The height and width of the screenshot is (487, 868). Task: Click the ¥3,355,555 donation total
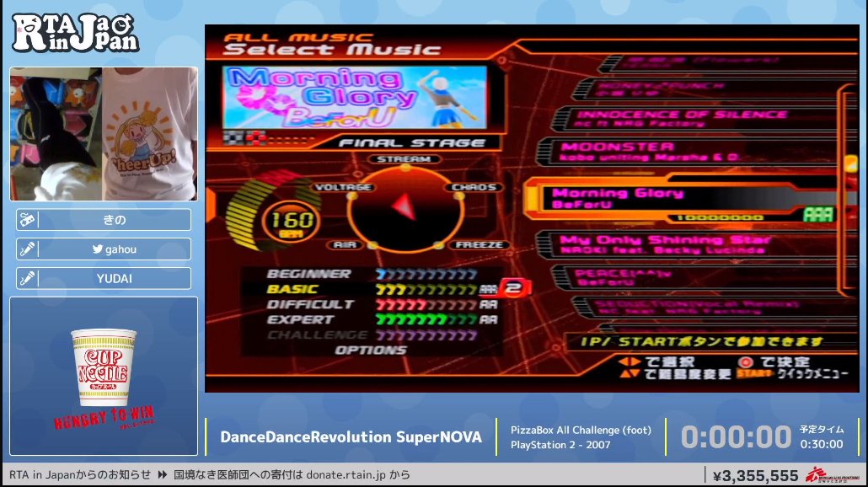tap(755, 475)
